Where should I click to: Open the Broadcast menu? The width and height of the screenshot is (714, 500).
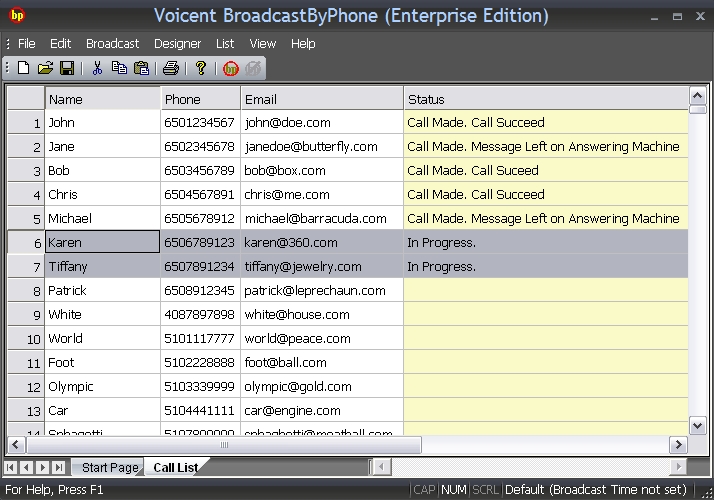coord(112,44)
